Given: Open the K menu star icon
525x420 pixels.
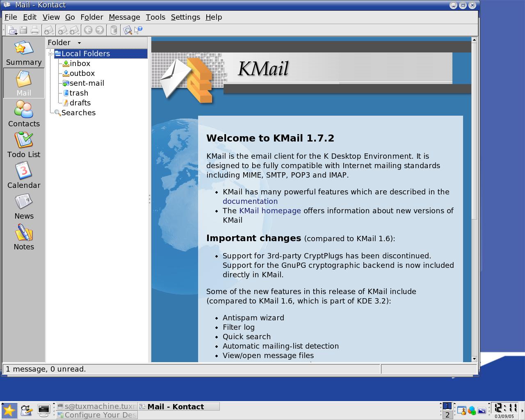Looking at the screenshot, I should 9,411.
